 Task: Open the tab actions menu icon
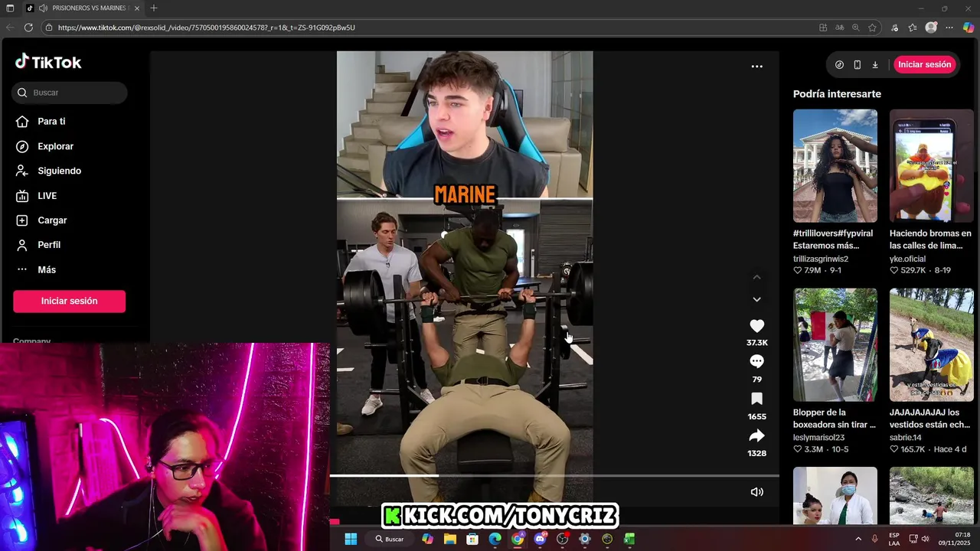point(10,8)
